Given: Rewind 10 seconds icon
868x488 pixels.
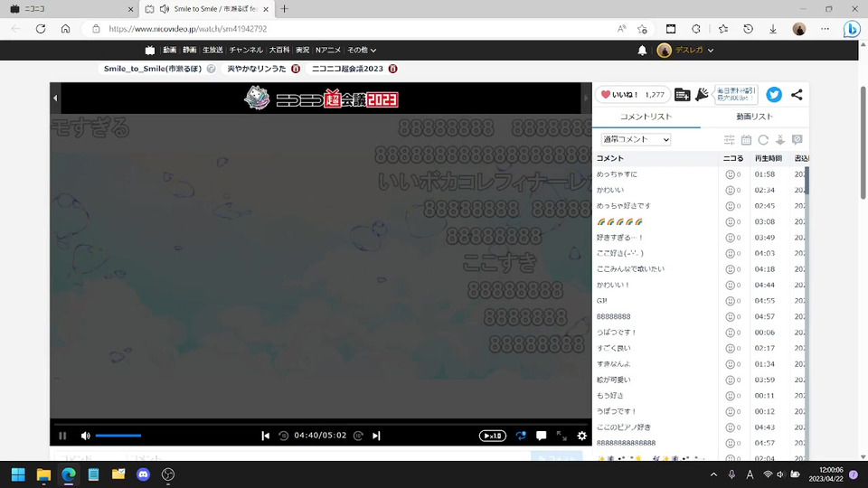Looking at the screenshot, I should coord(283,436).
